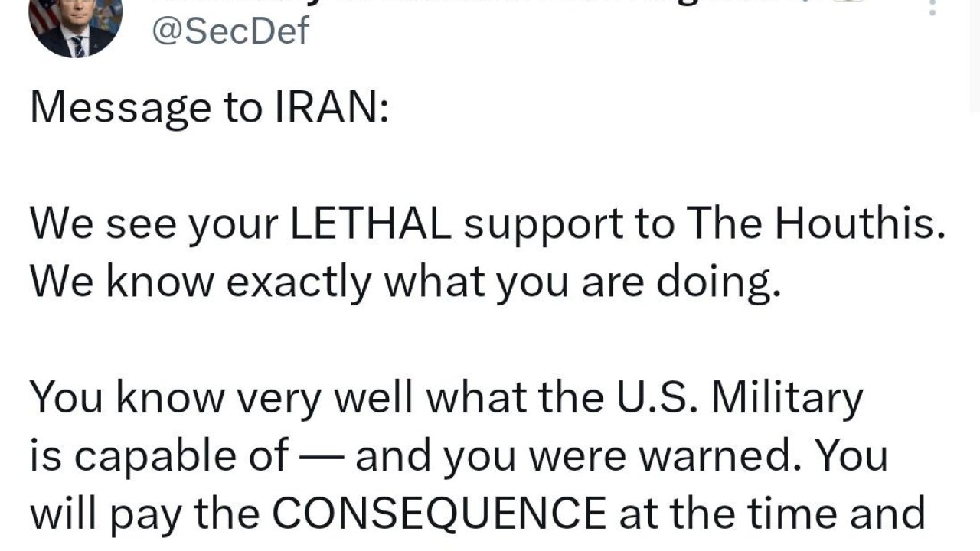The width and height of the screenshot is (980, 551).
Task: Open the @SecDef handle link
Action: click(x=231, y=31)
